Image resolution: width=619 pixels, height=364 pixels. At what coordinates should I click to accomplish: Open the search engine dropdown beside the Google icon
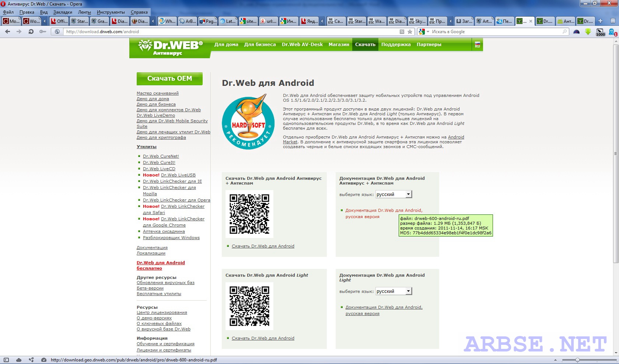pyautogui.click(x=428, y=32)
